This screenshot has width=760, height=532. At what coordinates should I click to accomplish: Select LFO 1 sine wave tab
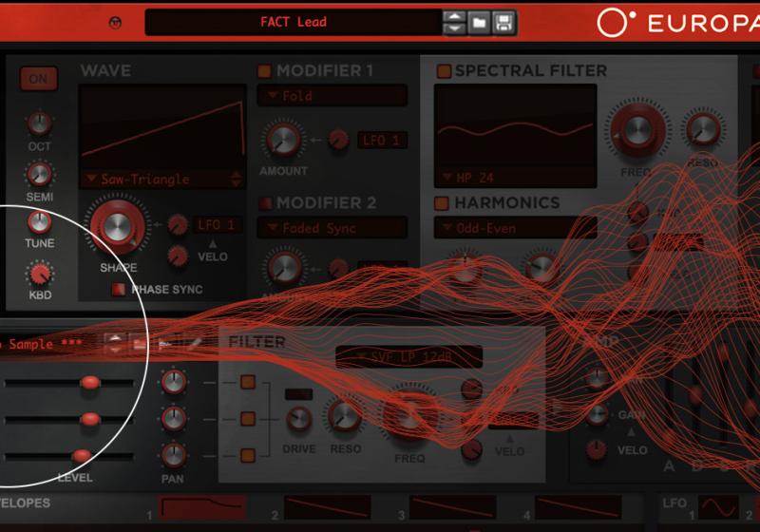click(718, 507)
